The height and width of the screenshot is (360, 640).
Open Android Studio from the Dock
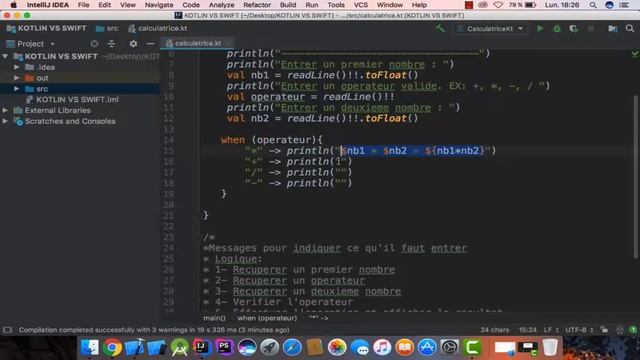point(180,348)
